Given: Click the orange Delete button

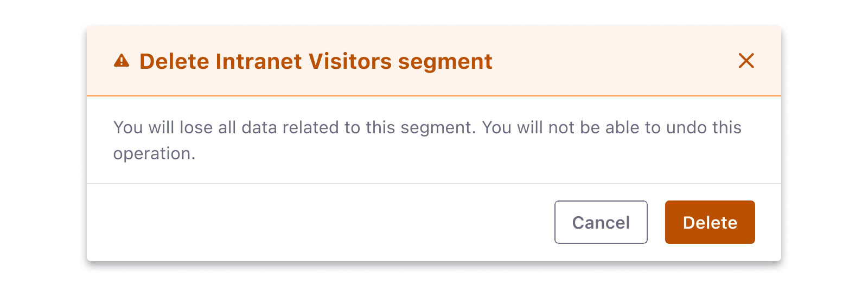Looking at the screenshot, I should pyautogui.click(x=710, y=222).
